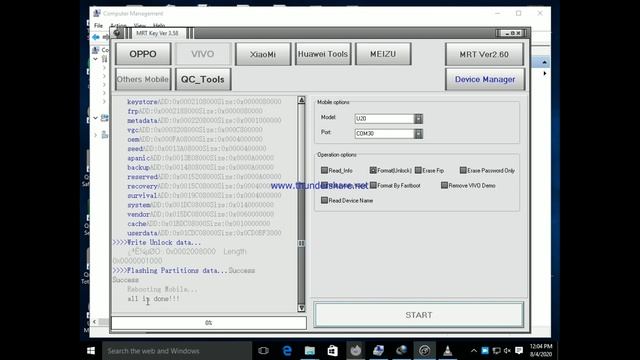This screenshot has height=360, width=640.
Task: Click the 'metadata' partition log line
Action: 204,120
